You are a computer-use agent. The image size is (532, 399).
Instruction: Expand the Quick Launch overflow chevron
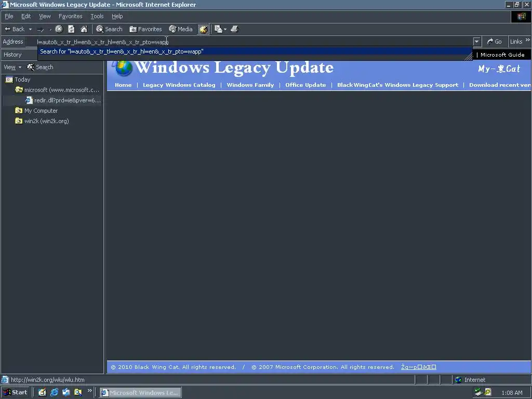click(x=89, y=391)
